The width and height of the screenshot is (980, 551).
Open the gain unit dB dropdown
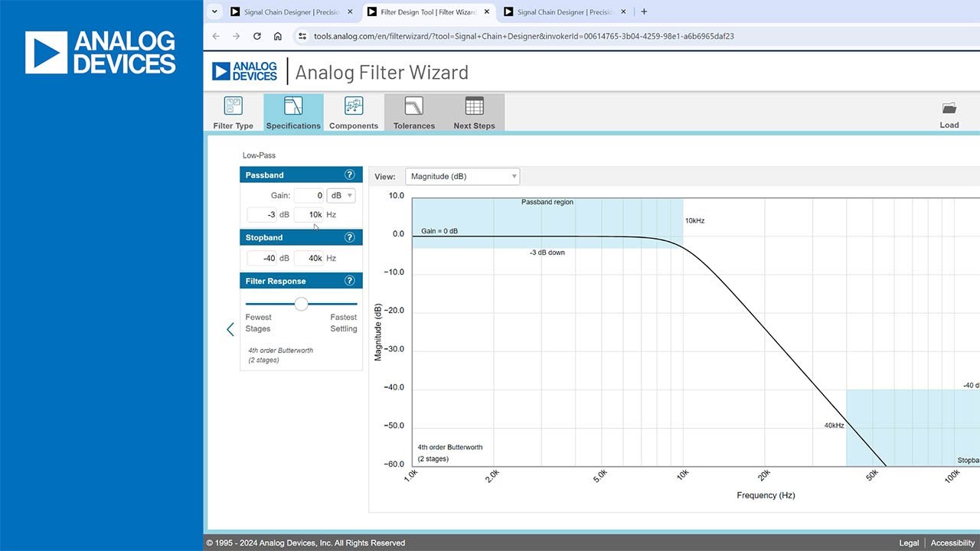pyautogui.click(x=341, y=195)
